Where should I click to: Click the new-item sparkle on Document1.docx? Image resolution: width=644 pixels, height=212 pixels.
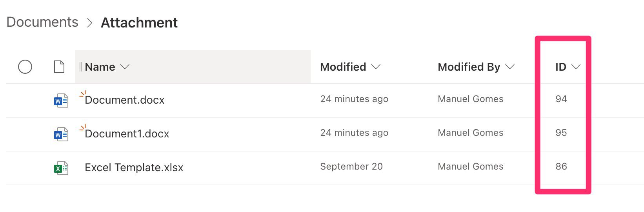[x=82, y=128]
